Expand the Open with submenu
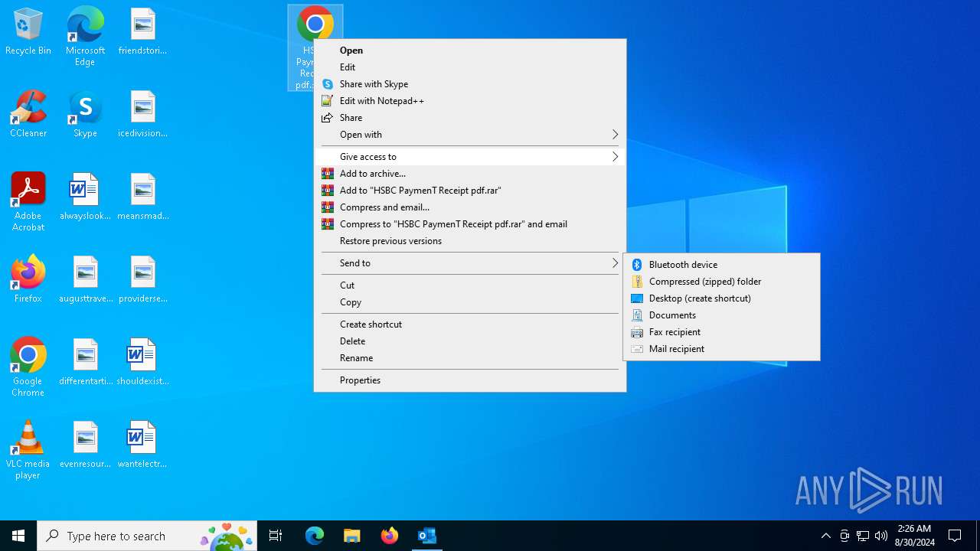 pyautogui.click(x=470, y=135)
